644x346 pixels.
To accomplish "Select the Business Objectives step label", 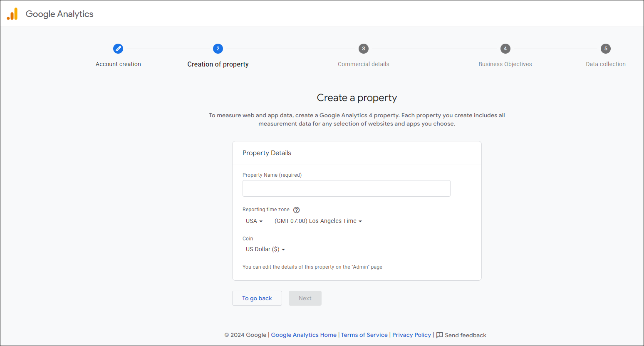I will [x=505, y=64].
